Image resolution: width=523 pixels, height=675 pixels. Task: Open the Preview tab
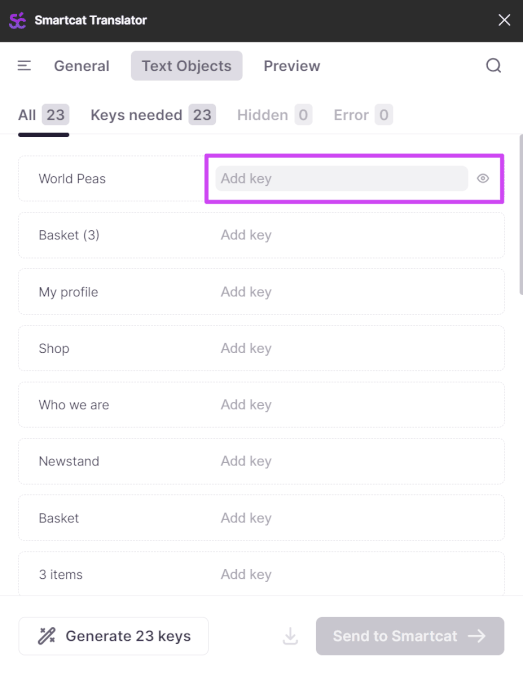tap(292, 66)
